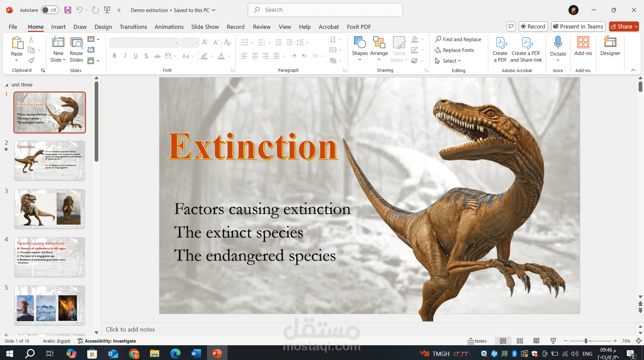Viewport: 644px width, 360px height.
Task: Collapse the 'unit three' section in slide pane
Action: tap(6, 85)
